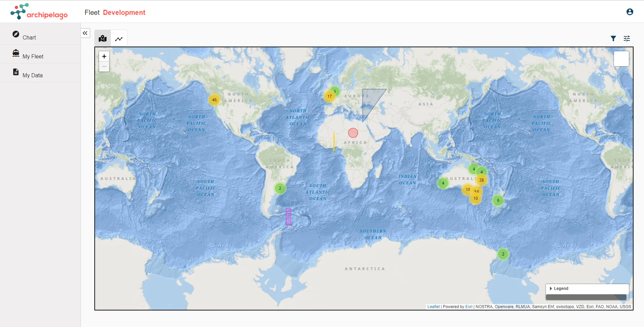
Task: Select the purple rectangle area on map
Action: pyautogui.click(x=288, y=217)
